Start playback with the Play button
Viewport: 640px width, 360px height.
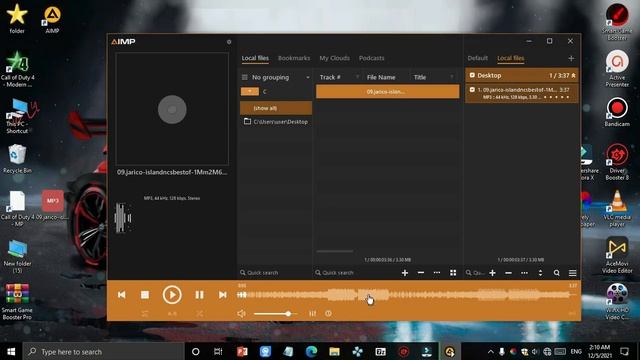click(x=172, y=295)
